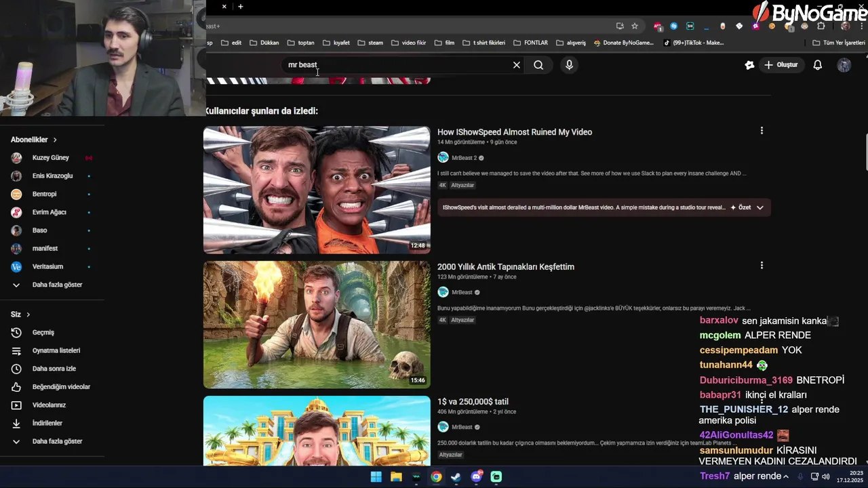Open the 'film' bookmarks folder

click(x=444, y=43)
